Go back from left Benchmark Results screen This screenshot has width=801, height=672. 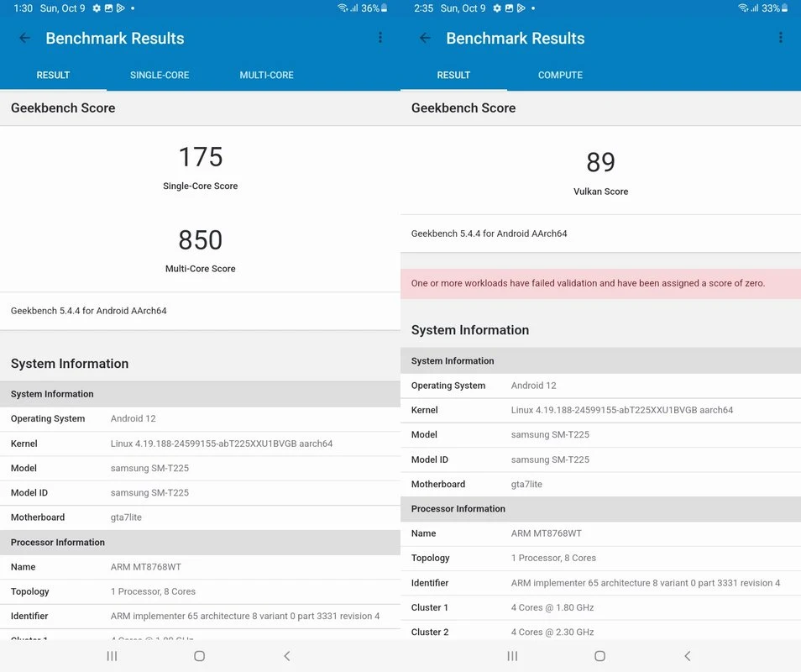coord(24,38)
